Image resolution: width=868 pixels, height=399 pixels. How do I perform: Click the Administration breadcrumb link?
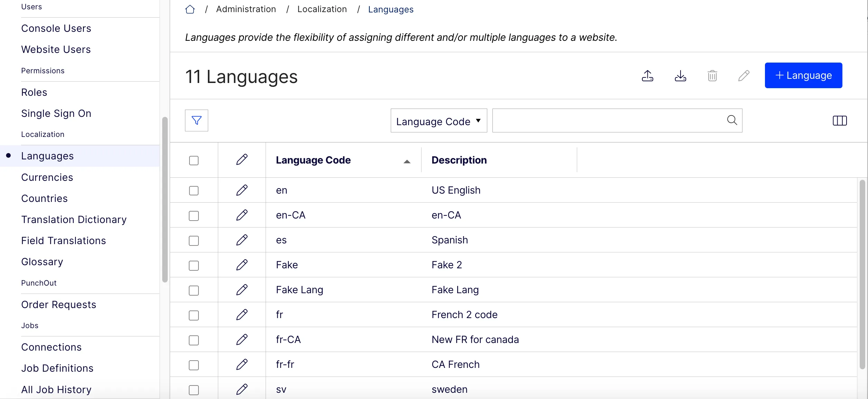[246, 9]
